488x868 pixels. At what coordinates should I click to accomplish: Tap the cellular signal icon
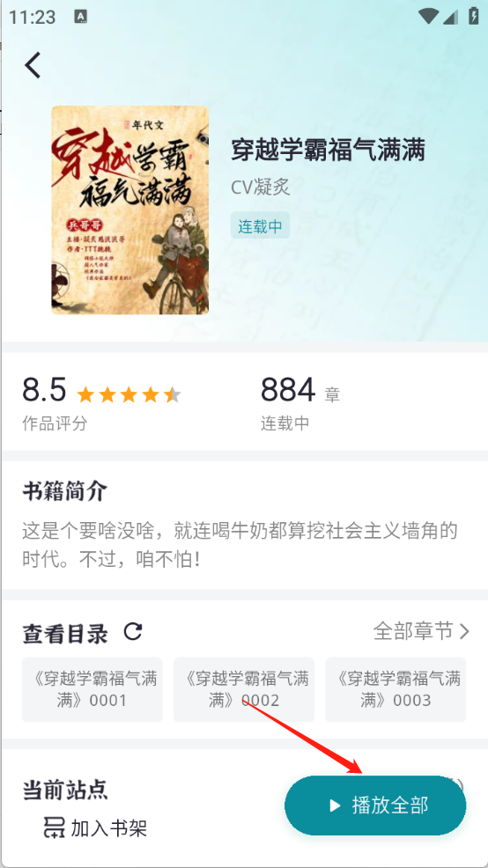(x=450, y=17)
